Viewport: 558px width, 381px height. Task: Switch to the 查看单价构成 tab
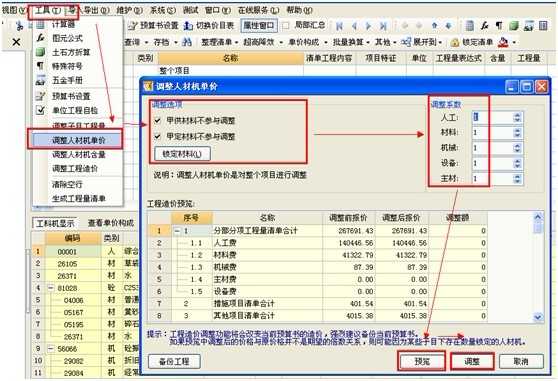[x=110, y=223]
